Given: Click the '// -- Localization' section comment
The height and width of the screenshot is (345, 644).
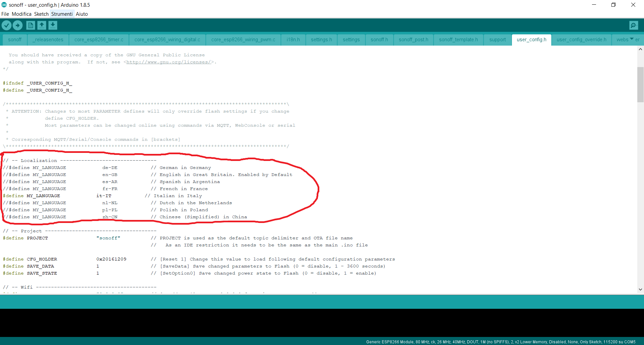Looking at the screenshot, I should [79, 161].
